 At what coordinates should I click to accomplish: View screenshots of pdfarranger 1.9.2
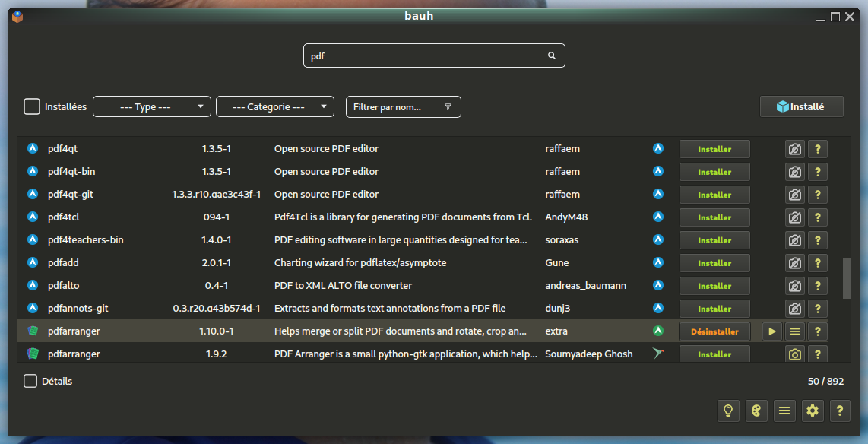point(795,354)
